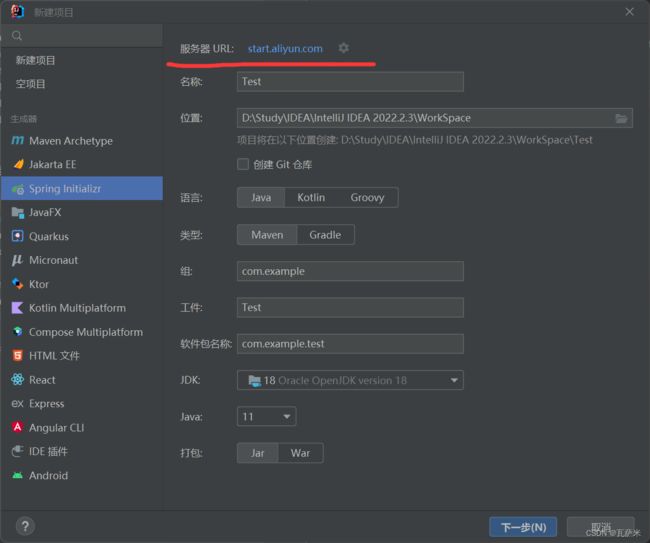Click the IntelliJ IDEA logo in title bar
The height and width of the screenshot is (543, 650).
pos(17,12)
